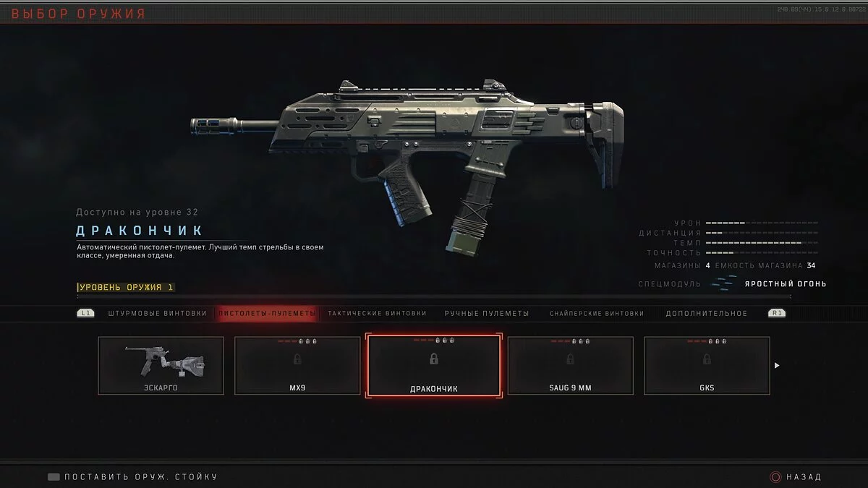868x488 pixels.
Task: Click Поставить оруж. стойку button
Action: coord(141,477)
